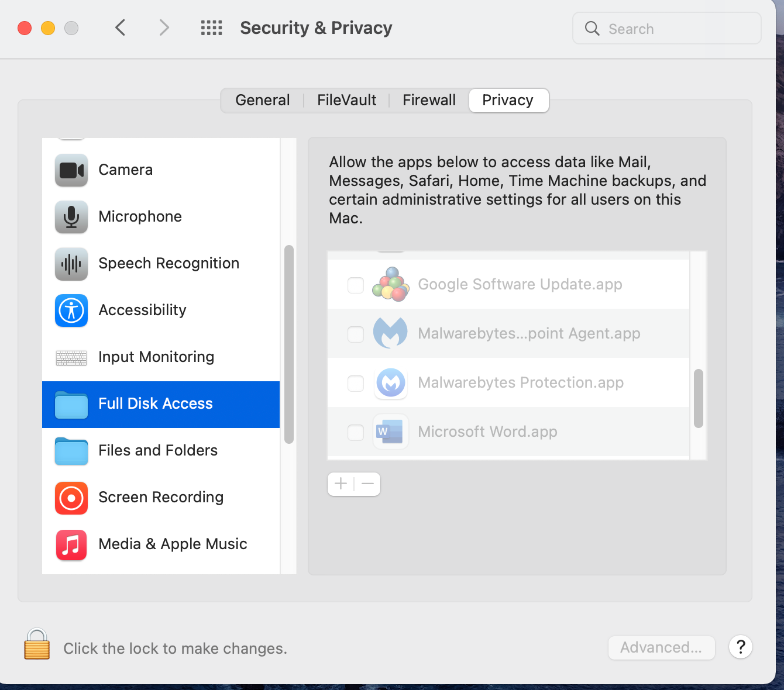This screenshot has height=690, width=784.
Task: Show all preferences via the grid icon
Action: 211,28
